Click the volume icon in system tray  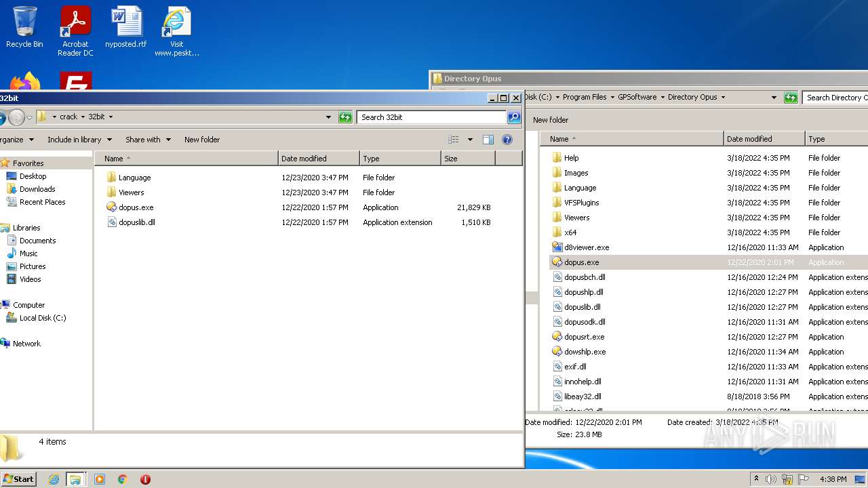[x=771, y=479]
